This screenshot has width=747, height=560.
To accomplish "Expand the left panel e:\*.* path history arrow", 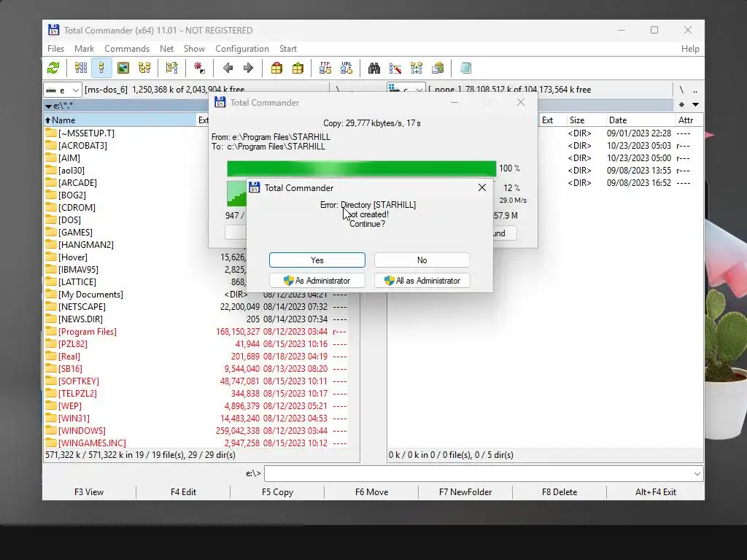I will [48, 106].
